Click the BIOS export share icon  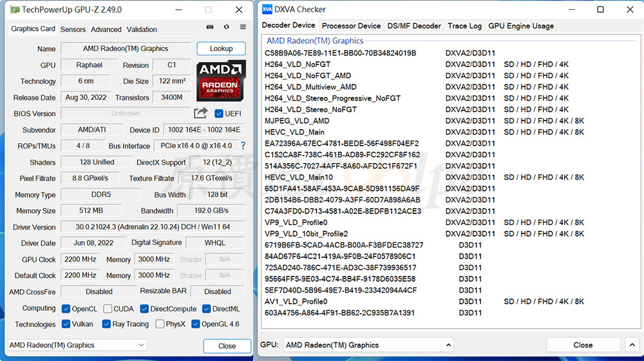tap(200, 113)
